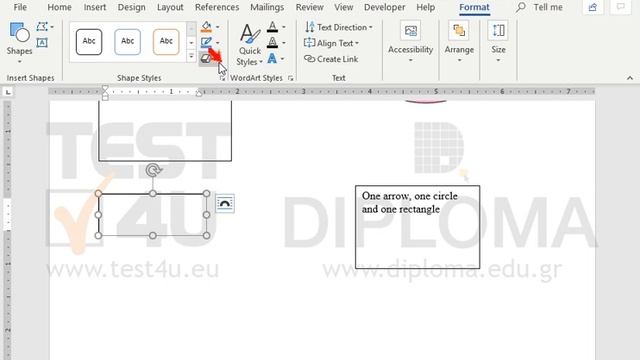The height and width of the screenshot is (360, 640).
Task: Open Quick Styles for WordArt
Action: (x=249, y=44)
